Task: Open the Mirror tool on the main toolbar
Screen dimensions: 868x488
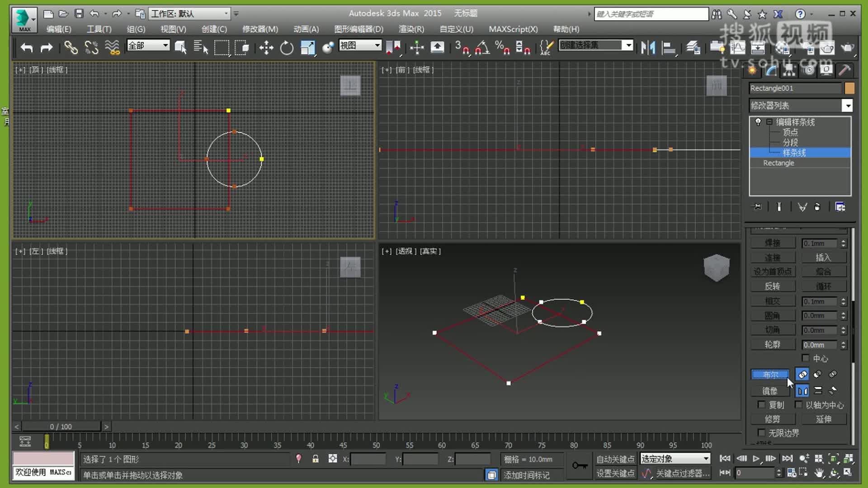Action: click(648, 47)
